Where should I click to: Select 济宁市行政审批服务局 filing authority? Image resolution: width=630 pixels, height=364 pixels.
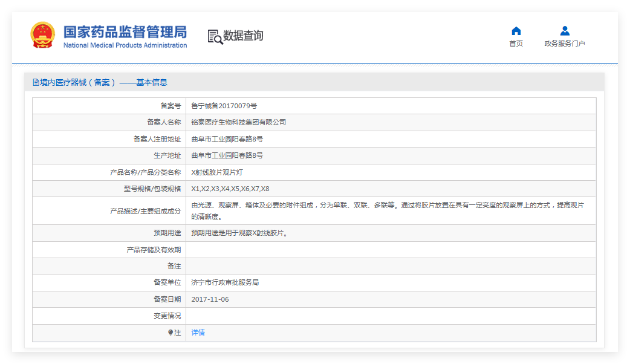[x=225, y=282]
